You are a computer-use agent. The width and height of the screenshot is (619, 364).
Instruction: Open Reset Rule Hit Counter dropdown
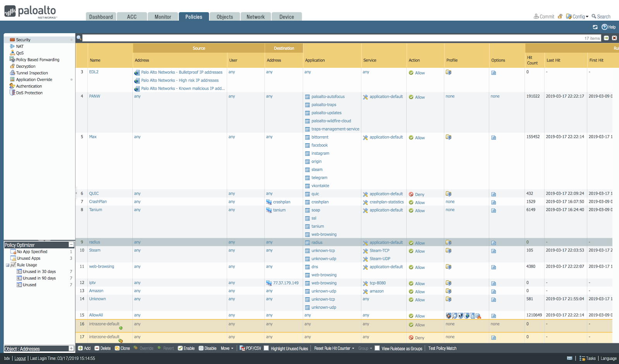pyautogui.click(x=334, y=348)
